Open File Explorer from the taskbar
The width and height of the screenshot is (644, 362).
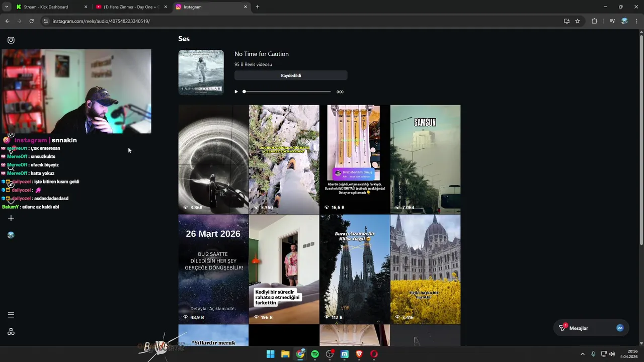tap(285, 354)
